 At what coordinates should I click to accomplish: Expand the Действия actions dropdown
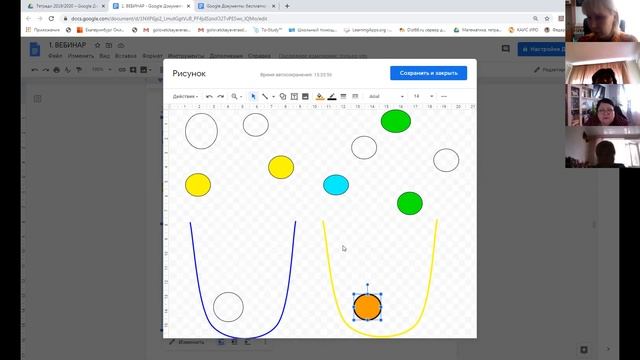(185, 96)
